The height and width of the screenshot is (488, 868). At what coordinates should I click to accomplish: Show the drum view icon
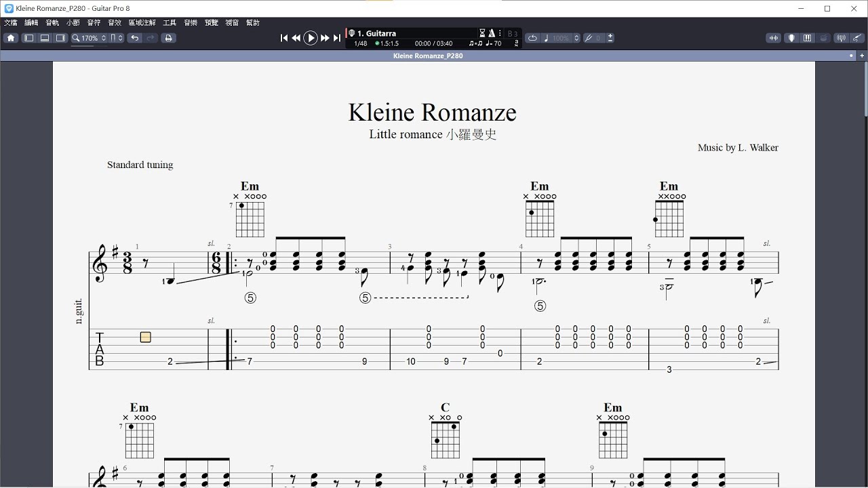(x=823, y=38)
